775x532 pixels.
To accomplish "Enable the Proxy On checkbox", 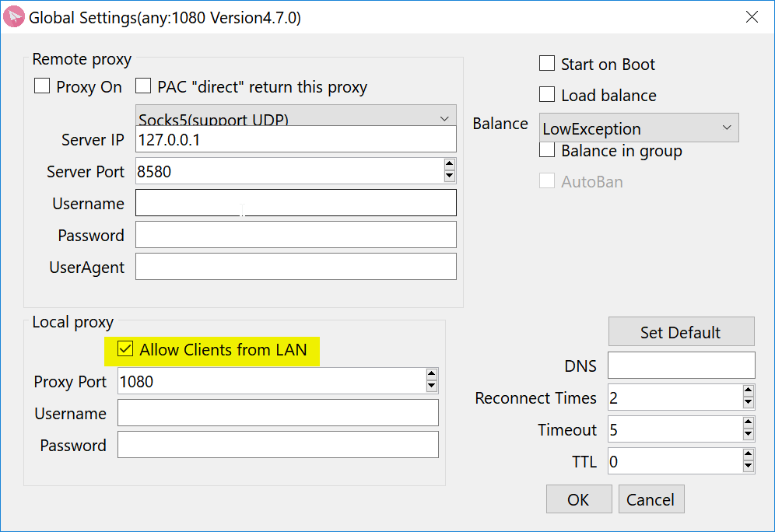I will 42,87.
